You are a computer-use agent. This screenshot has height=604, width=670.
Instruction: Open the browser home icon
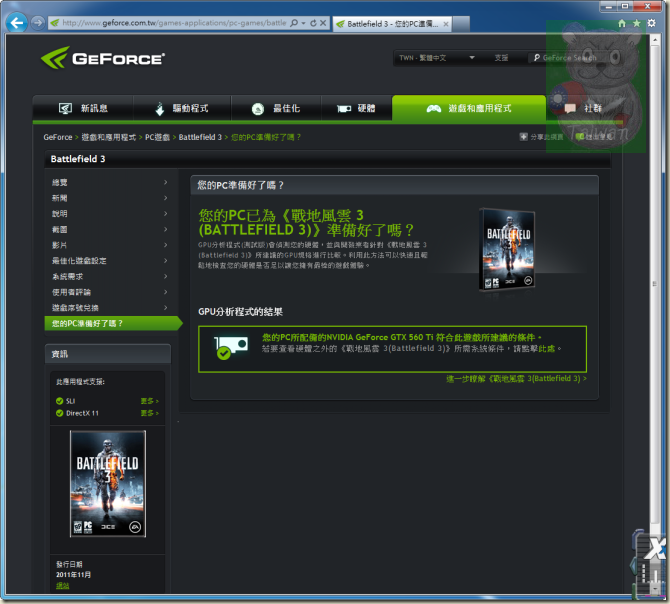click(622, 23)
